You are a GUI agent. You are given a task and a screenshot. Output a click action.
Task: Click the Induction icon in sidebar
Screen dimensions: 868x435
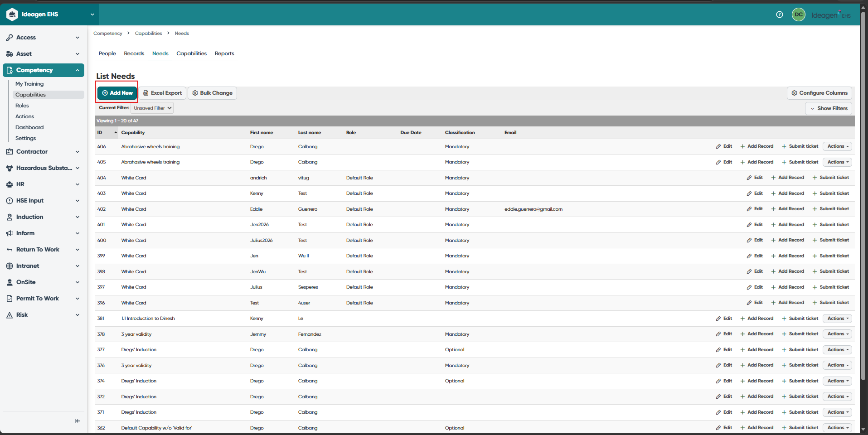(x=10, y=217)
